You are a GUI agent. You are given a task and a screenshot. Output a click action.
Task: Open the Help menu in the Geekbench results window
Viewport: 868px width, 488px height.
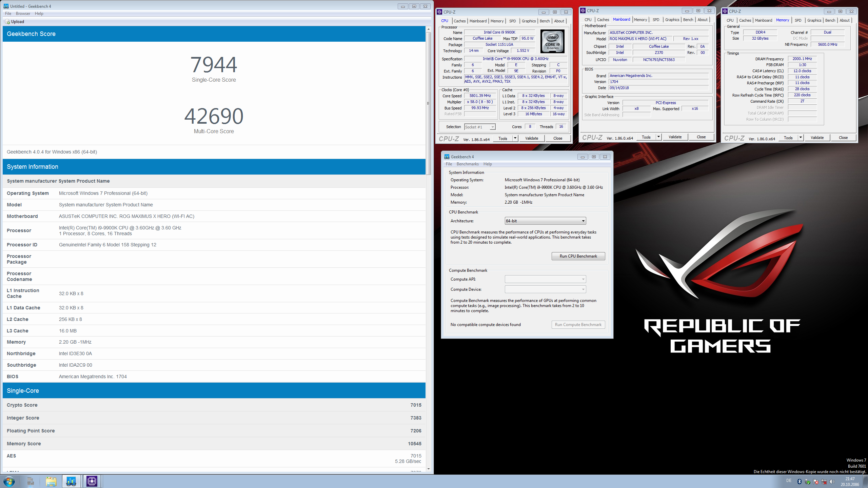click(x=39, y=14)
